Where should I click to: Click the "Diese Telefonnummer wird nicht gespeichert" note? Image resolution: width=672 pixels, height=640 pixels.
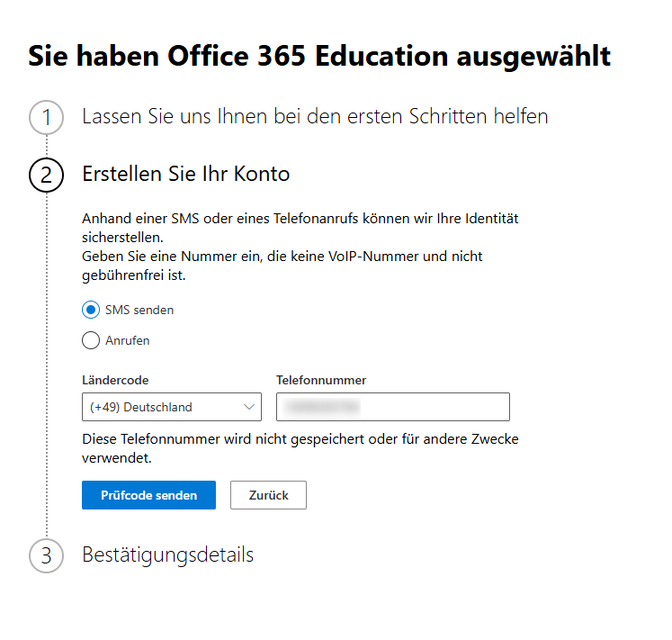[x=300, y=448]
